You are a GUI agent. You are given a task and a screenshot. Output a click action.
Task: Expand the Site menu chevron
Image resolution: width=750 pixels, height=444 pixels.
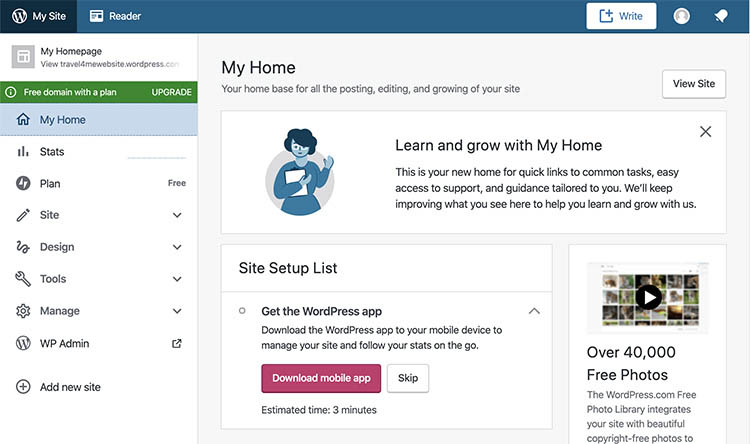click(x=177, y=215)
